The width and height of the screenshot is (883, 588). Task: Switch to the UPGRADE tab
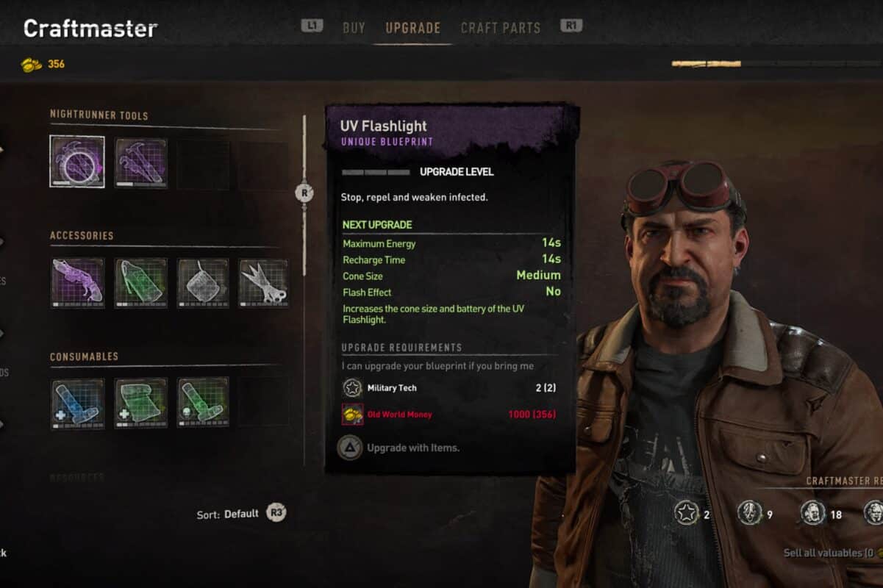(x=413, y=28)
